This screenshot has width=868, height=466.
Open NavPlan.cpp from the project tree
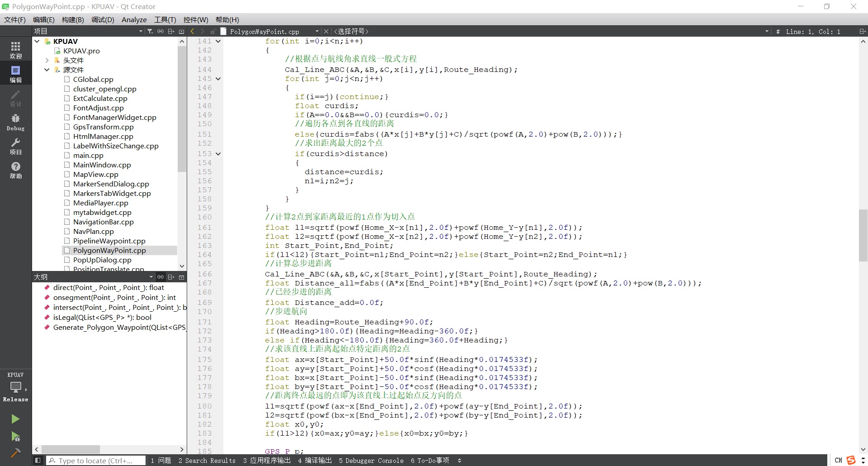(93, 231)
